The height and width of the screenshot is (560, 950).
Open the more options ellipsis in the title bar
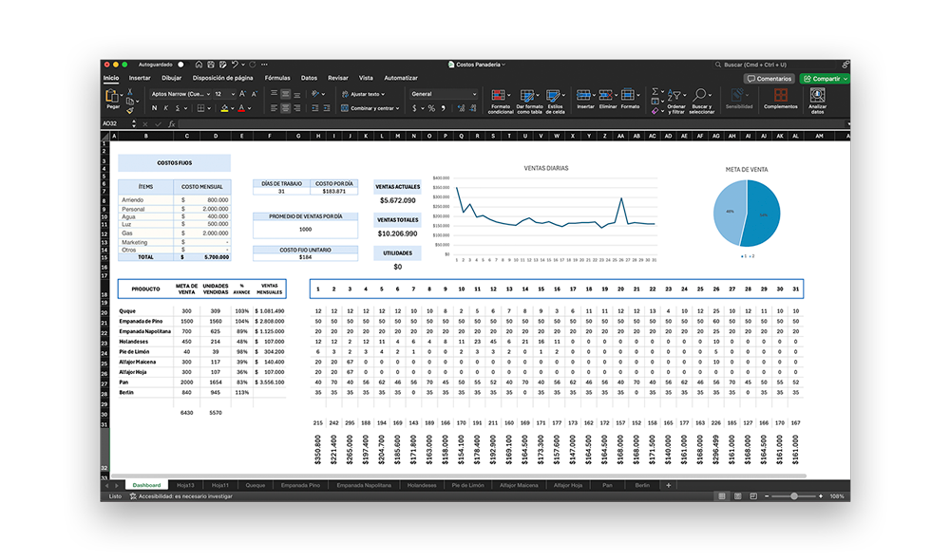click(x=264, y=65)
